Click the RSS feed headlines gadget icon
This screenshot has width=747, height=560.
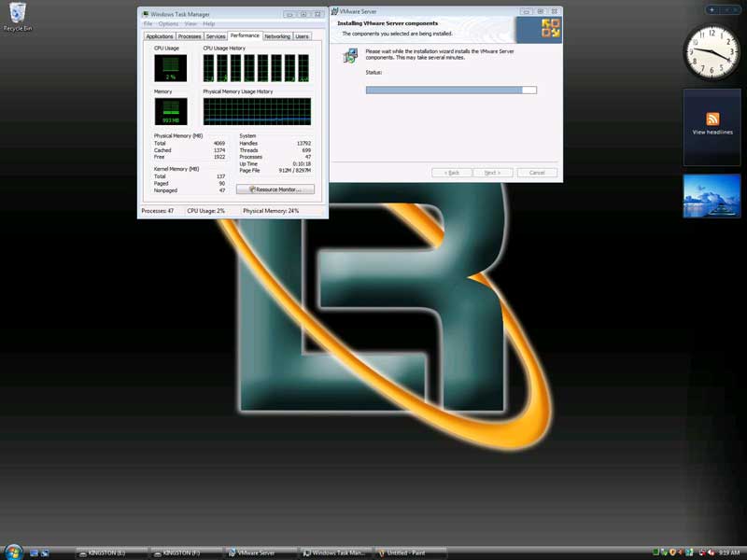[x=712, y=119]
